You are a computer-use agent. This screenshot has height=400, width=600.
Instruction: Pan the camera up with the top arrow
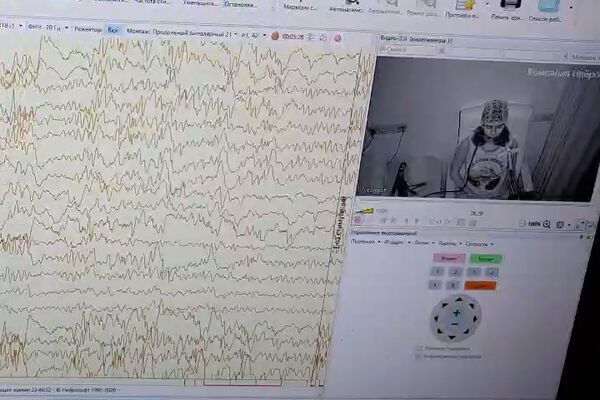click(459, 300)
